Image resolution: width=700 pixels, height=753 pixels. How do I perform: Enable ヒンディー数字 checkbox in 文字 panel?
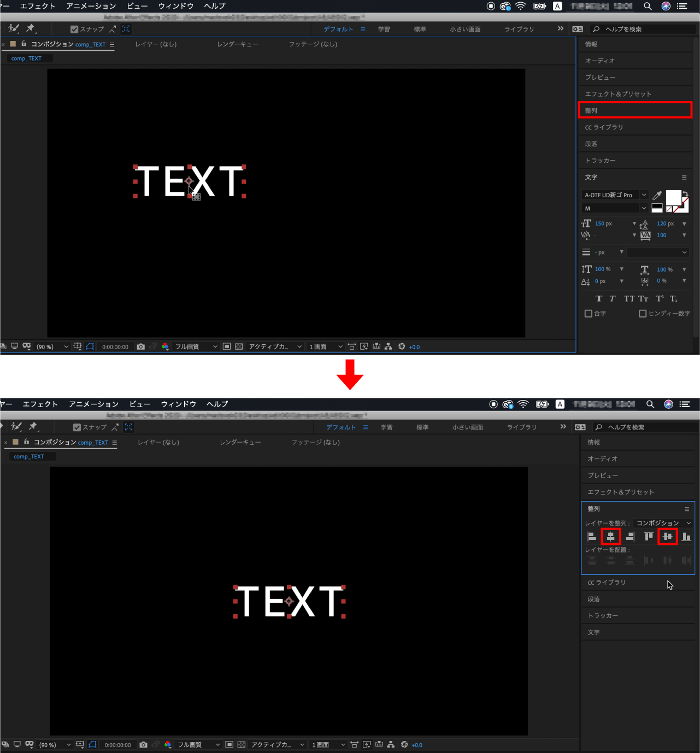pyautogui.click(x=643, y=314)
